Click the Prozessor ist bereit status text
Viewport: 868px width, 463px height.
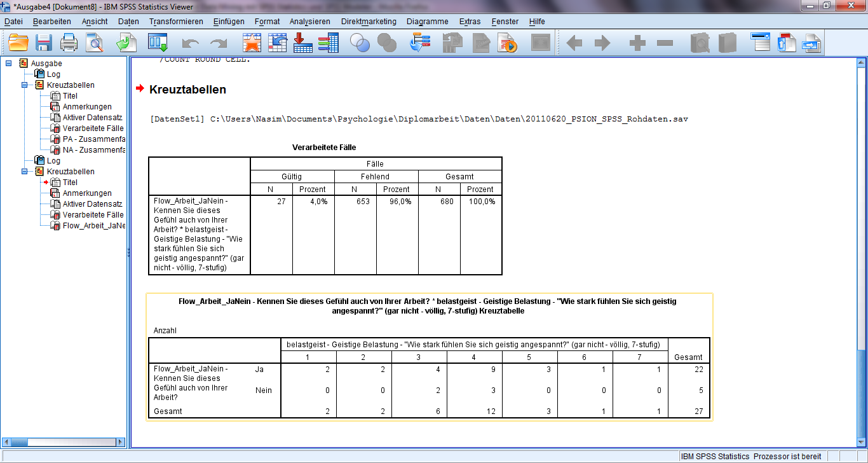(x=787, y=456)
